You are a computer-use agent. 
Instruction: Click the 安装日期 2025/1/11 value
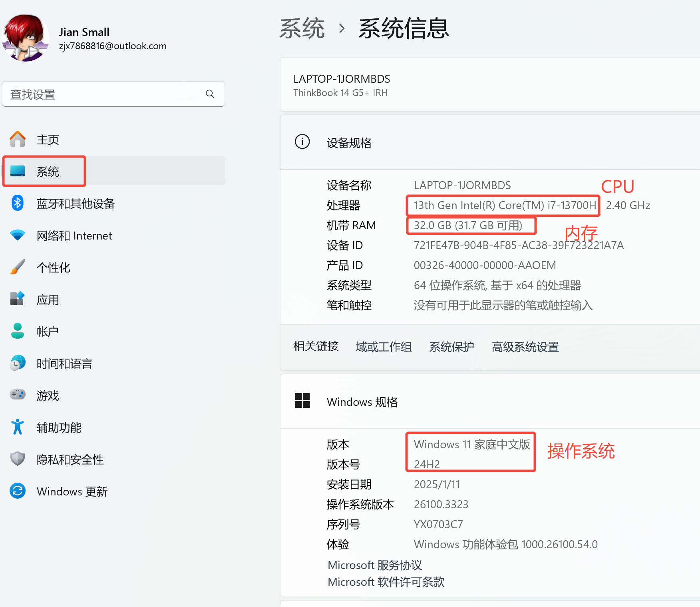coord(437,484)
